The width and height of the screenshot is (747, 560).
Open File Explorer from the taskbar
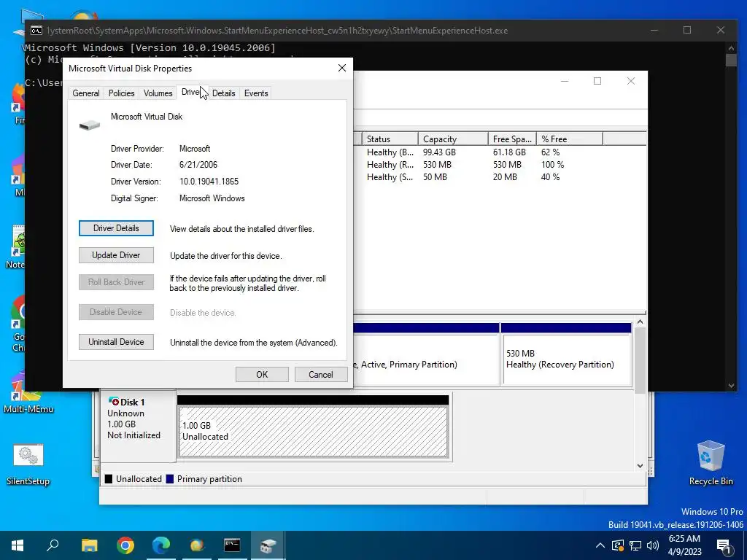(89, 545)
